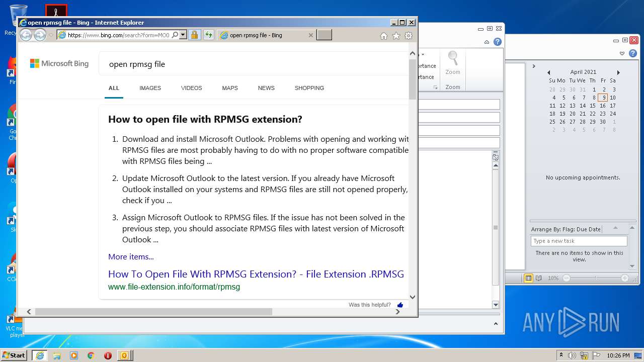Collapse the To-Do Bar with the arrow
The image size is (644, 362).
click(x=534, y=66)
